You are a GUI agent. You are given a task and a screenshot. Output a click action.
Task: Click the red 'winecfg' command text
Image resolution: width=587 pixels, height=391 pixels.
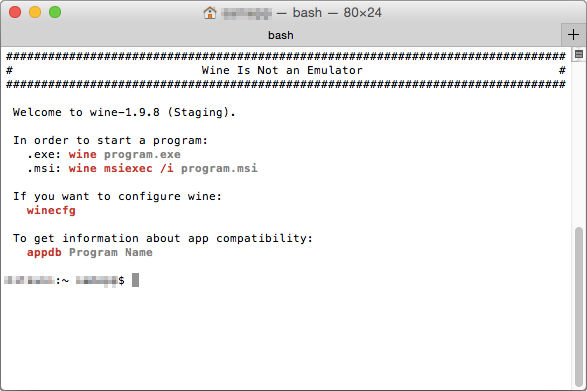point(51,210)
